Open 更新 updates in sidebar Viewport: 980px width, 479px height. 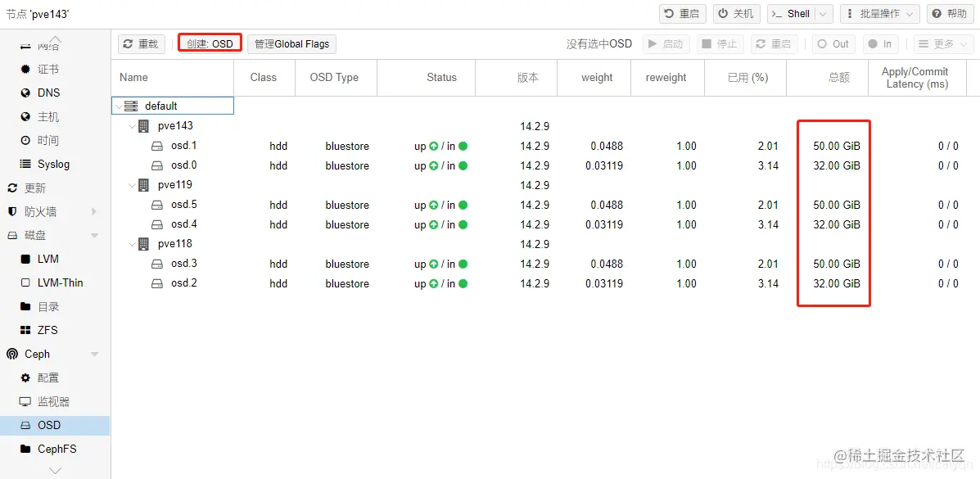(55, 188)
